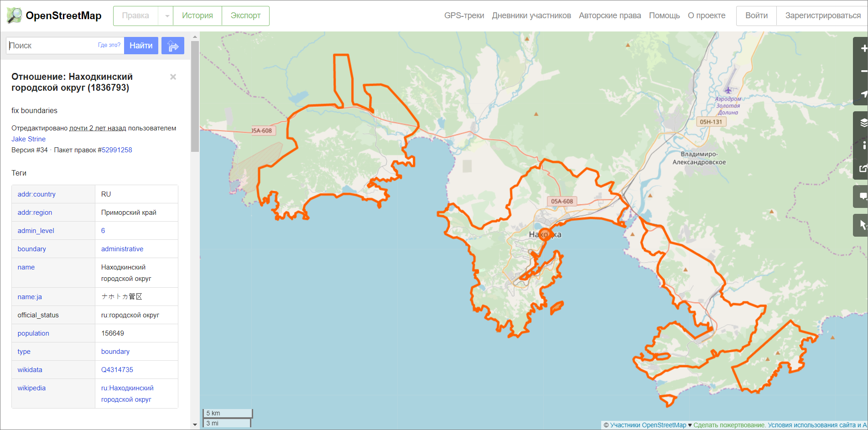
Task: Click the Войти login button
Action: coord(756,16)
